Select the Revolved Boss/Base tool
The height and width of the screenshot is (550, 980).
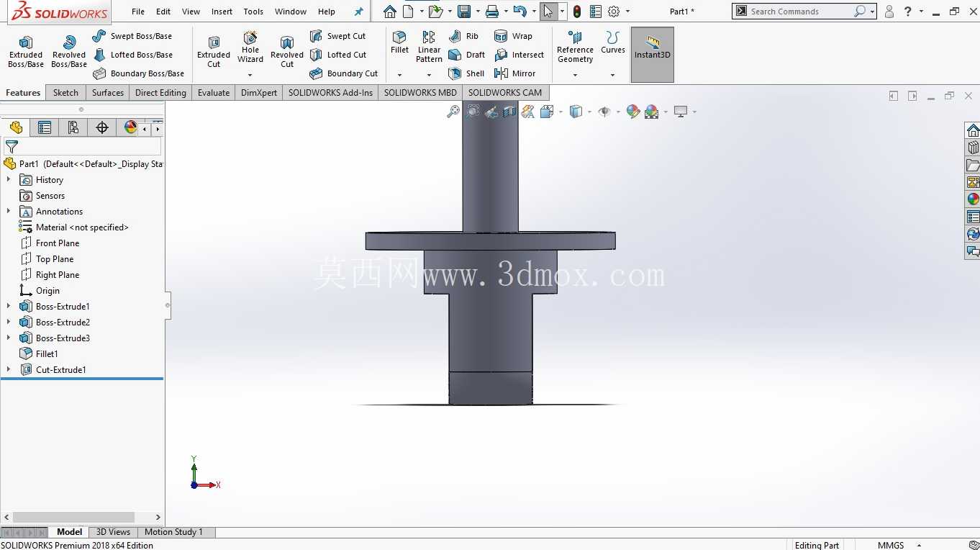tap(69, 52)
